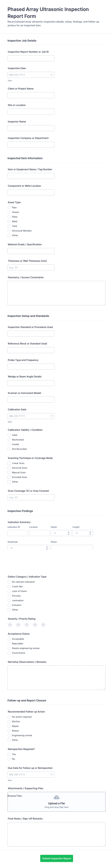Focus the Geometry / Access Constraints textarea
Viewport: 112px width, 868px height.
click(x=56, y=293)
